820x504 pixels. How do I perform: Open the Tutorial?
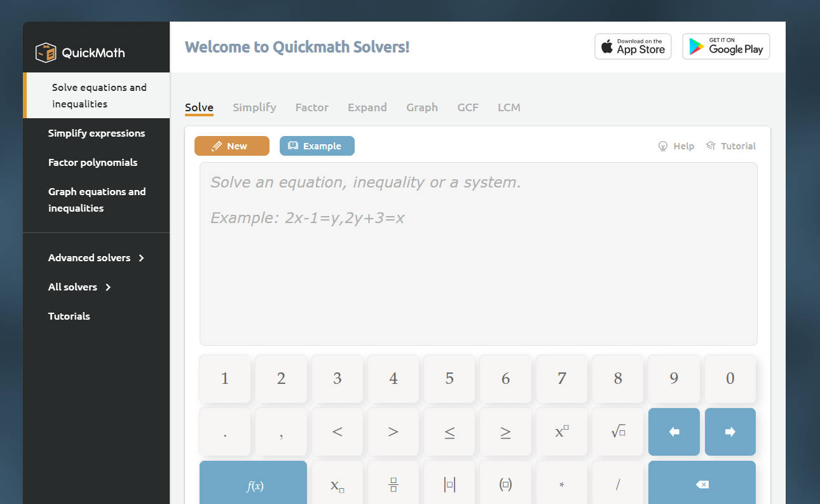click(730, 146)
